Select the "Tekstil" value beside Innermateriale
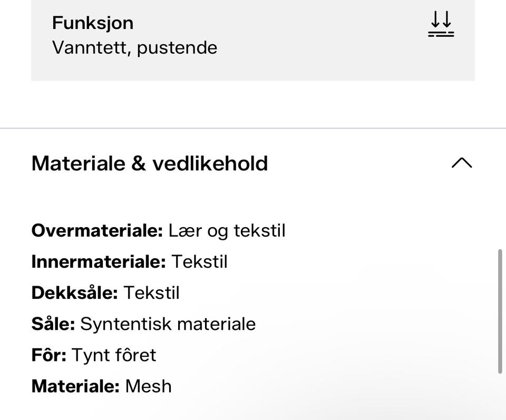506x420 pixels. pos(200,261)
